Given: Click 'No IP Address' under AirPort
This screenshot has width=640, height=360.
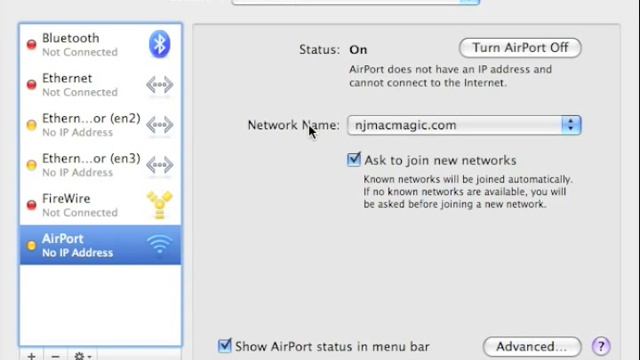Looking at the screenshot, I should point(78,253).
